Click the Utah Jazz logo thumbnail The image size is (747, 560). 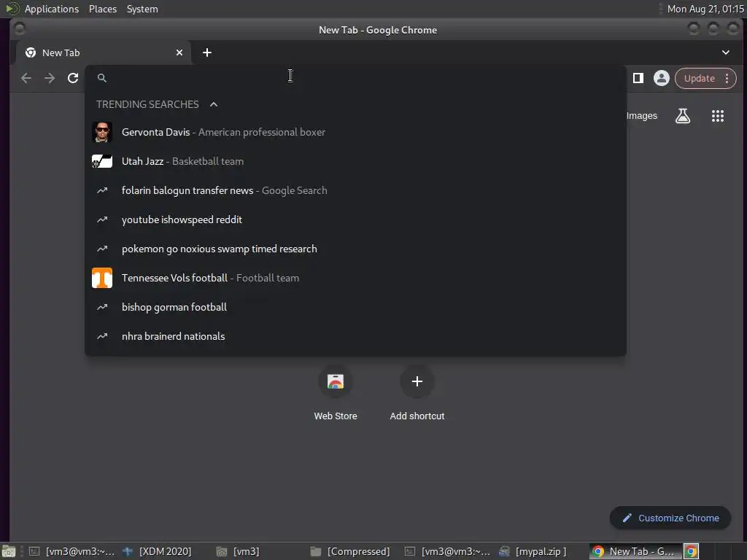pyautogui.click(x=102, y=161)
